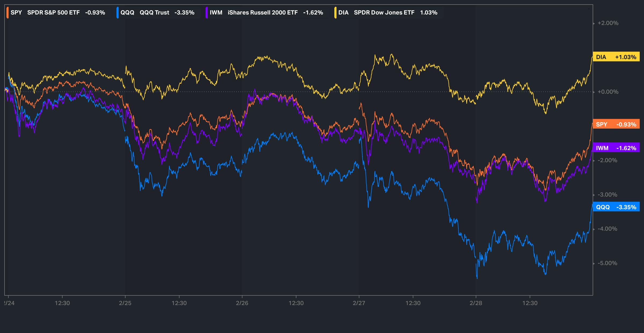Click the orange SPY -0.93% price tag
The width and height of the screenshot is (644, 333).
(616, 124)
